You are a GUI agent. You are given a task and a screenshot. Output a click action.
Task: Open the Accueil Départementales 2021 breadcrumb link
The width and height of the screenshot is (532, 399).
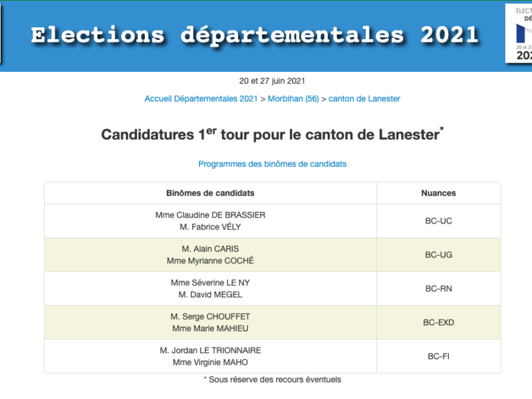(201, 99)
